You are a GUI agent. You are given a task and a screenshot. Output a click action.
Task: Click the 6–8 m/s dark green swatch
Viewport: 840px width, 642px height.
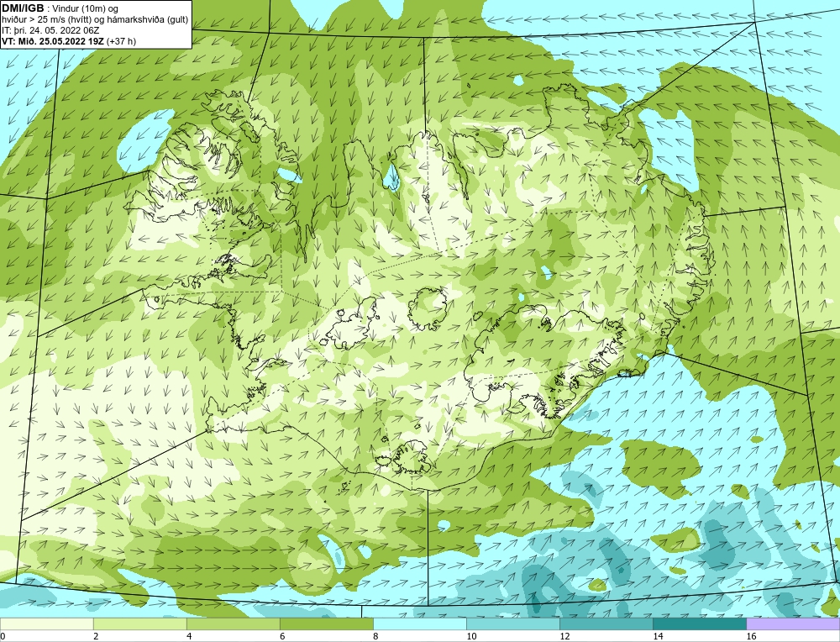[x=326, y=624]
